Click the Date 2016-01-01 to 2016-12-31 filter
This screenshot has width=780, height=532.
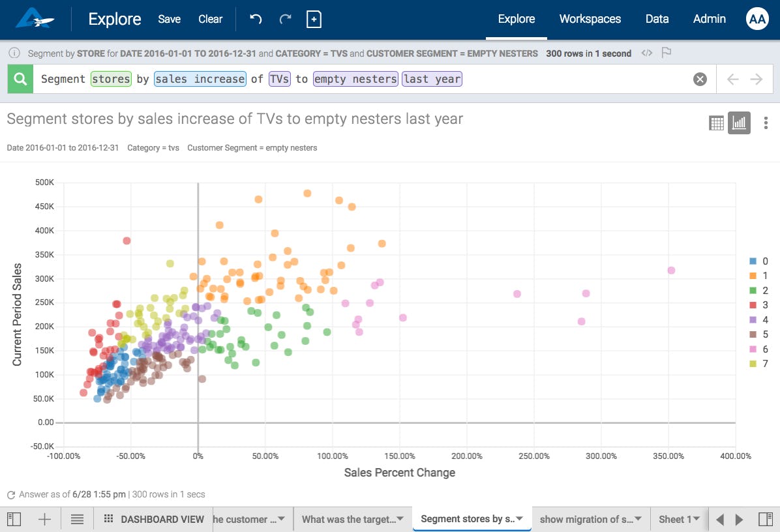click(63, 147)
